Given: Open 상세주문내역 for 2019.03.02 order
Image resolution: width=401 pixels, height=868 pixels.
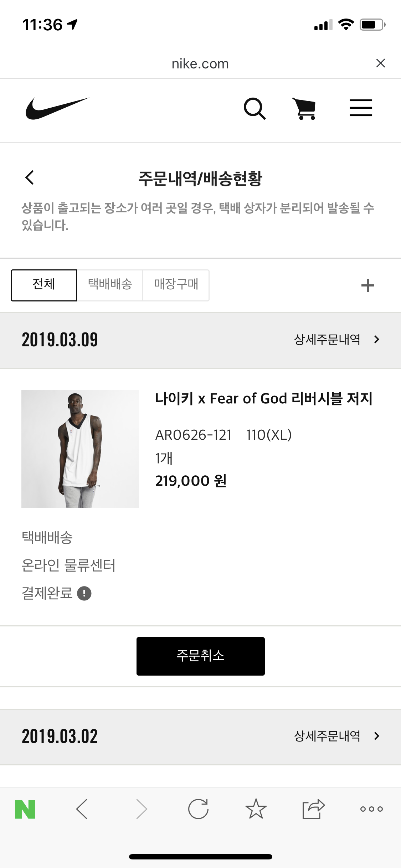Looking at the screenshot, I should pos(336,736).
